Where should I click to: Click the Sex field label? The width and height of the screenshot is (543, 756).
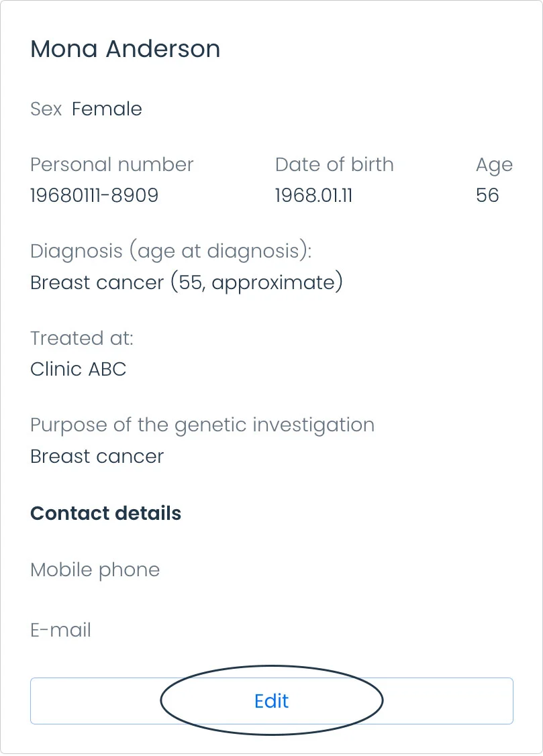[46, 109]
